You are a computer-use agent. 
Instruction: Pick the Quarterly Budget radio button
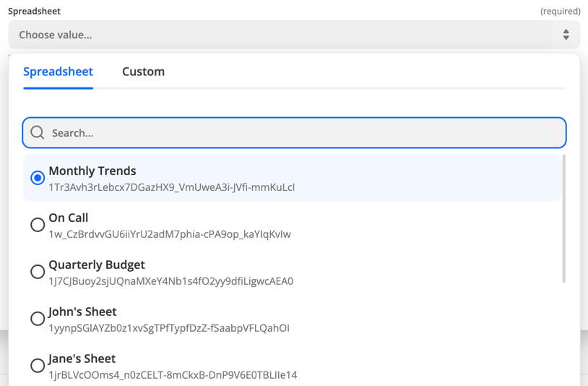point(38,272)
